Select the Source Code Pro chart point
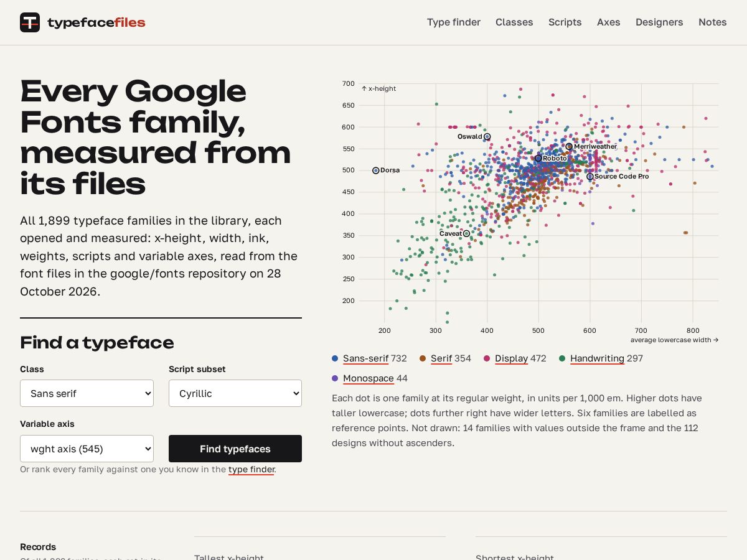The width and height of the screenshot is (747, 560). coord(590,177)
